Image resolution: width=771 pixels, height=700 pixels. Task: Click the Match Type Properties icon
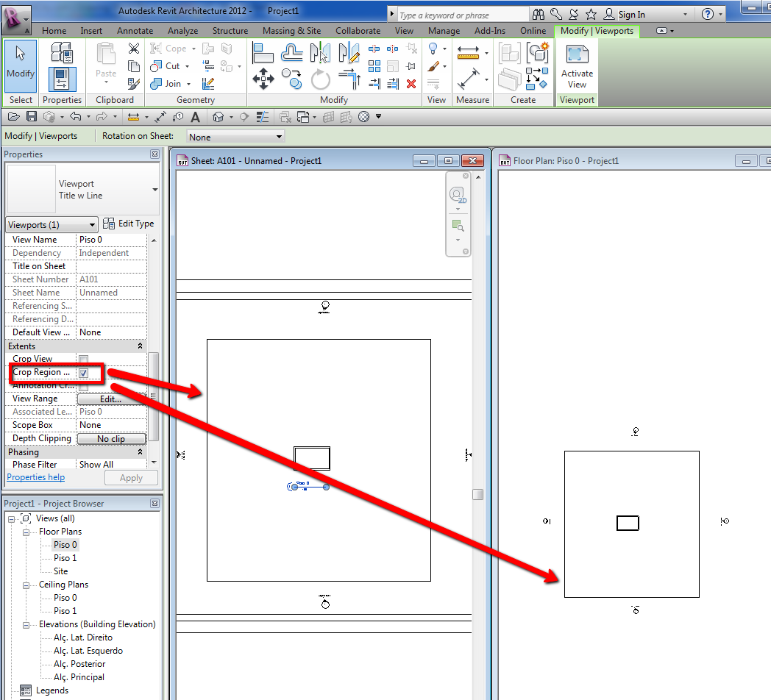134,84
